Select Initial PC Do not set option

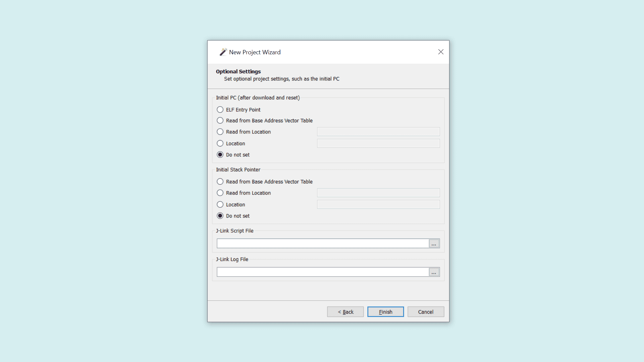[220, 155]
